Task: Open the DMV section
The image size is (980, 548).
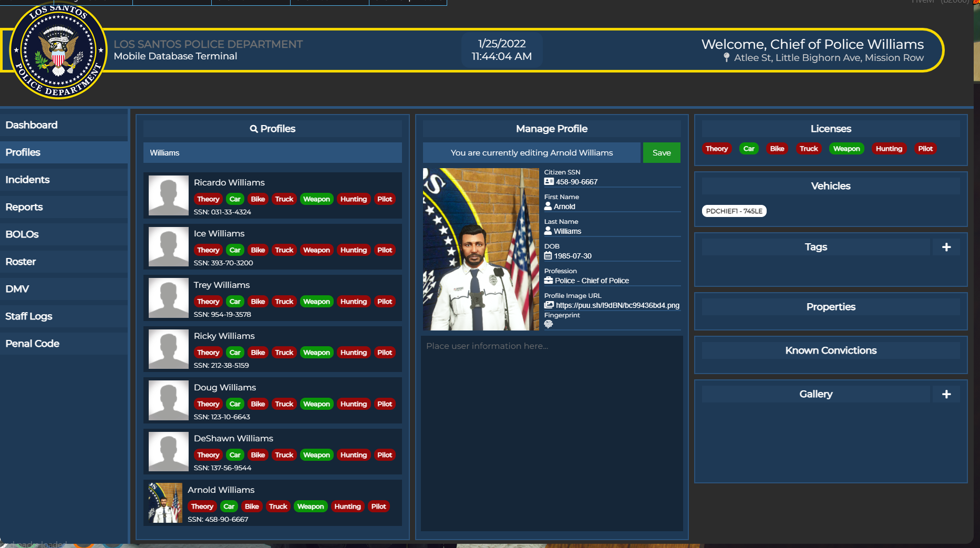Action: click(64, 289)
